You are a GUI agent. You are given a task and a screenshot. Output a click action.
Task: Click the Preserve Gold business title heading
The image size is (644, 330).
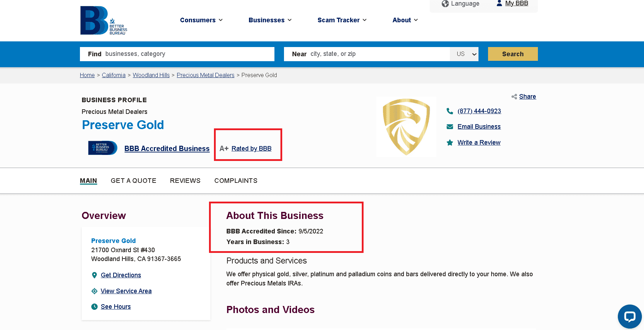click(x=123, y=125)
